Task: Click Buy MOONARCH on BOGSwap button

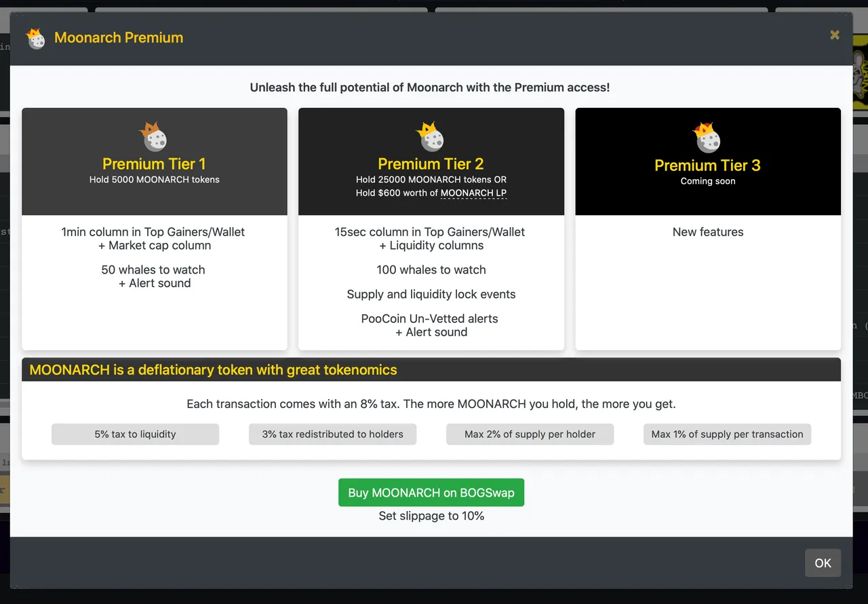Action: [x=431, y=493]
